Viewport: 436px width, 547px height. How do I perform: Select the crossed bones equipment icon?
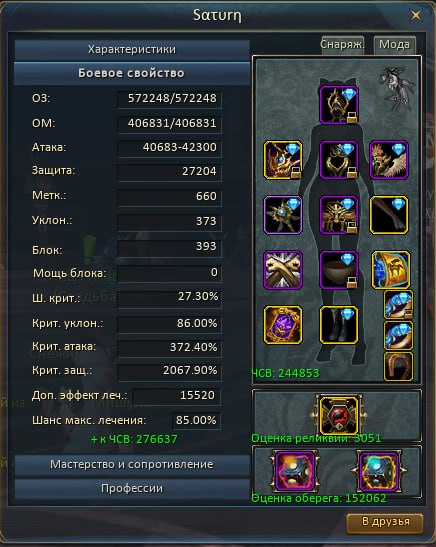coord(283,270)
